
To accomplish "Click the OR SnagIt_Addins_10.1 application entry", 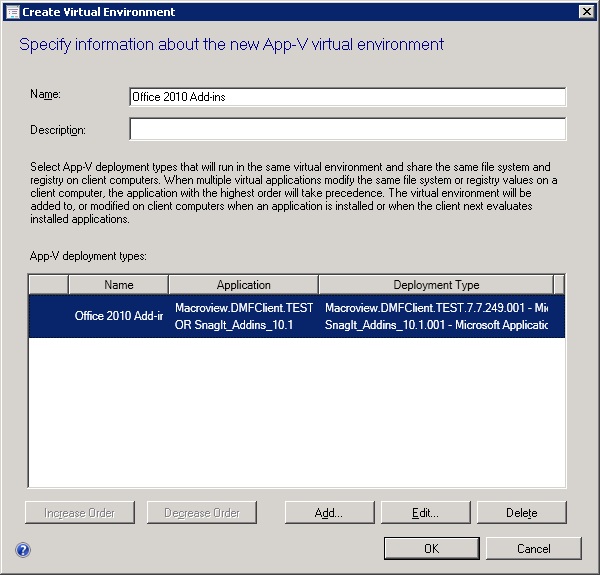I will pos(233,325).
